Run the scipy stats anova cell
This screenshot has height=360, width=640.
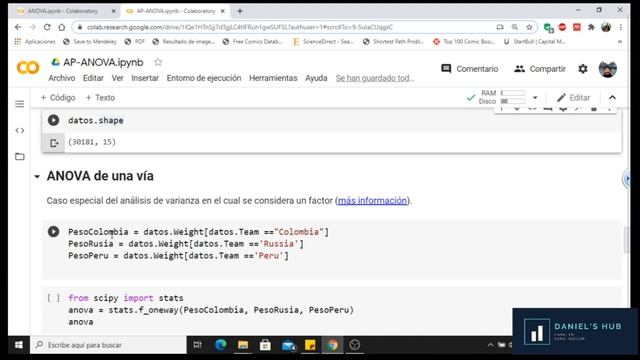(53, 298)
